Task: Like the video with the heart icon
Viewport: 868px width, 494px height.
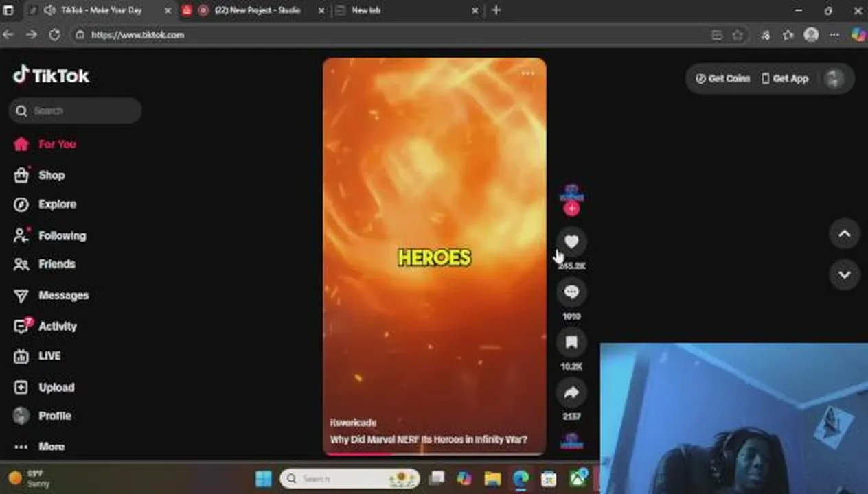Action: [571, 242]
